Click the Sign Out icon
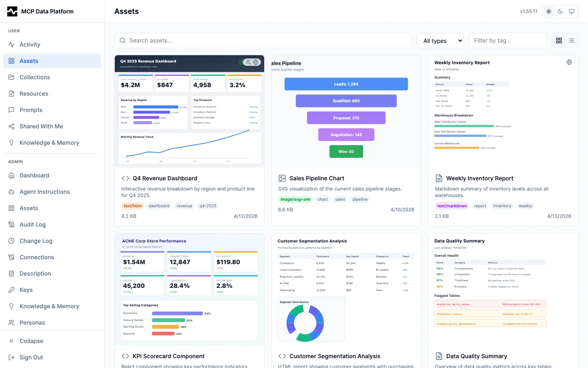Image resolution: width=588 pixels, height=368 pixels. [x=11, y=357]
